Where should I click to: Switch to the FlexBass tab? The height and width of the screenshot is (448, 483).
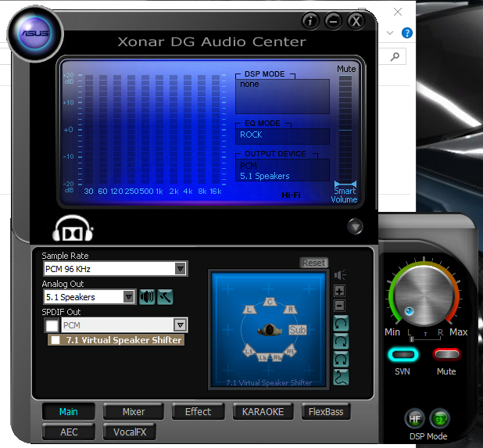pyautogui.click(x=326, y=411)
